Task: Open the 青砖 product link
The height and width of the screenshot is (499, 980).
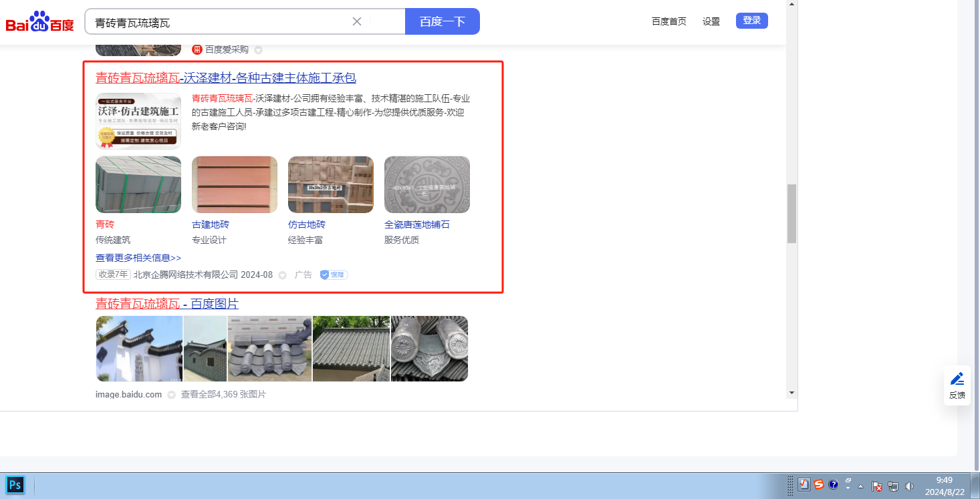Action: 105,224
